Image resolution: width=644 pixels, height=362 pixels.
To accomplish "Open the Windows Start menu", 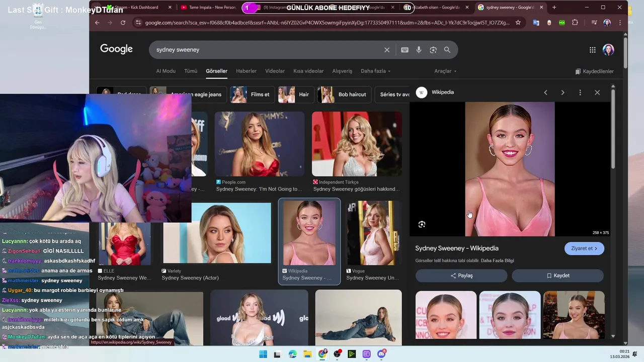I will coord(263,354).
